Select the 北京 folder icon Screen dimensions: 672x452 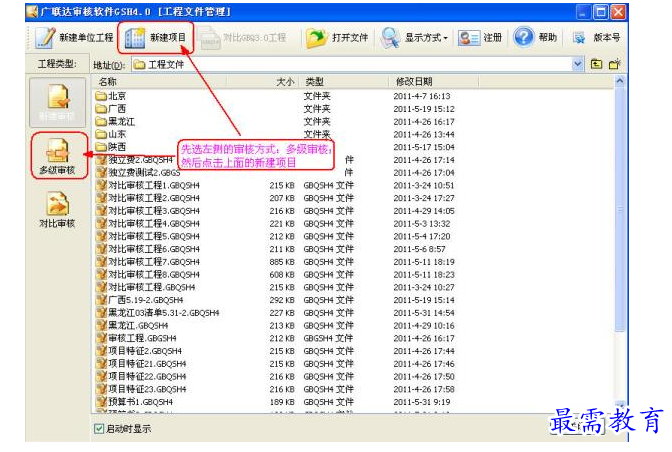tap(101, 96)
